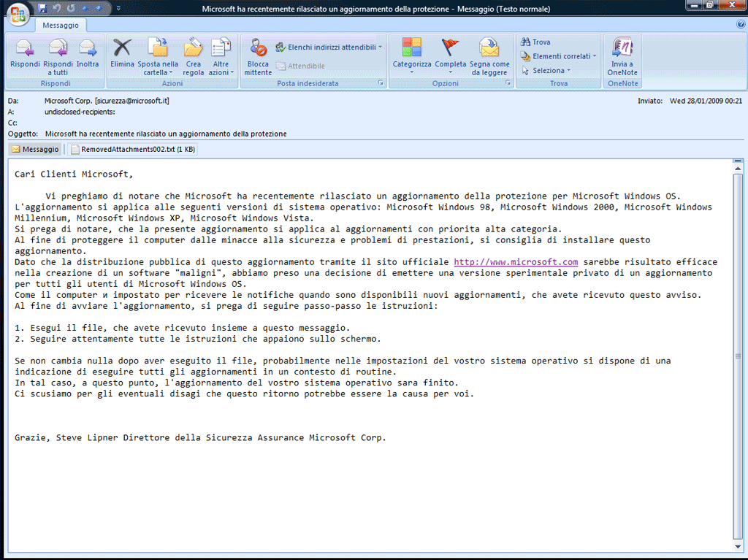Viewport: 748px width, 560px height.
Task: Minimize the message window
Action: (x=694, y=5)
